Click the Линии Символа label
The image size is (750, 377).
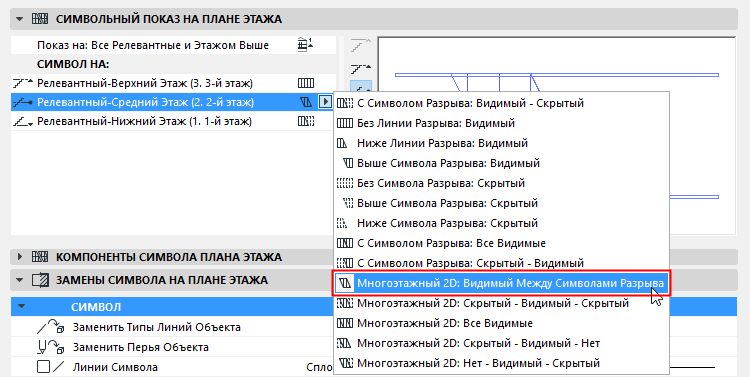tap(115, 367)
